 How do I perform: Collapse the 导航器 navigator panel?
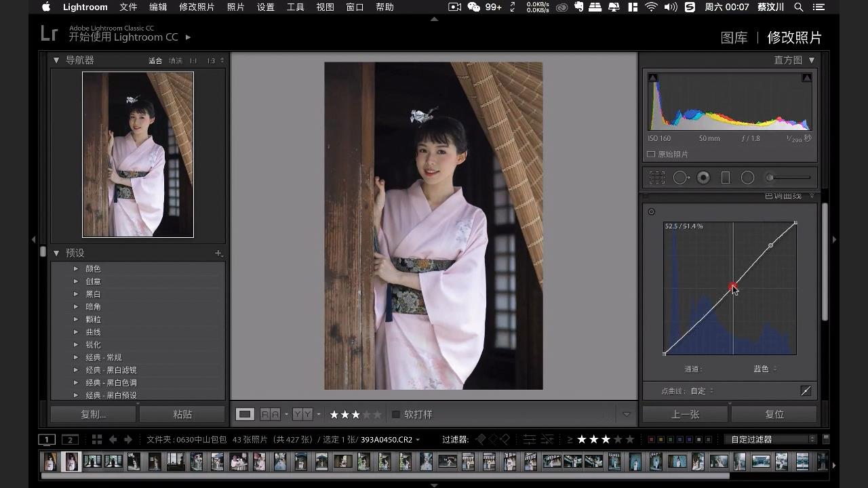[x=56, y=60]
